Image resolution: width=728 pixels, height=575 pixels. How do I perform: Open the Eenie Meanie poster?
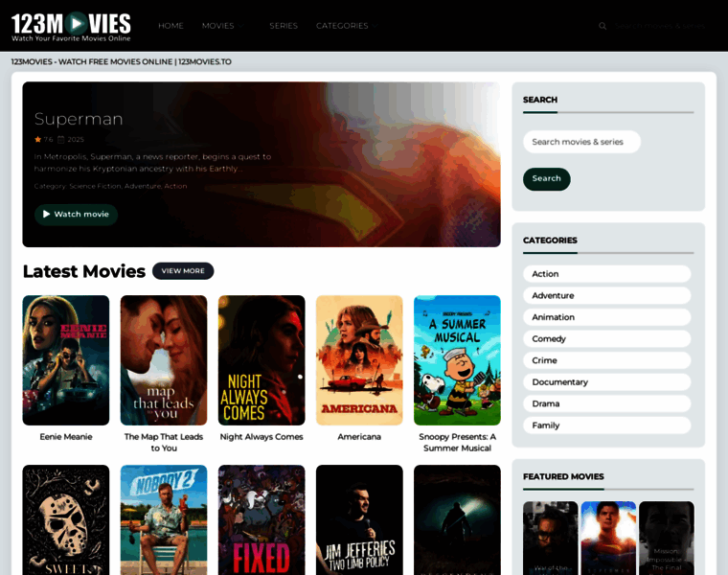66,360
